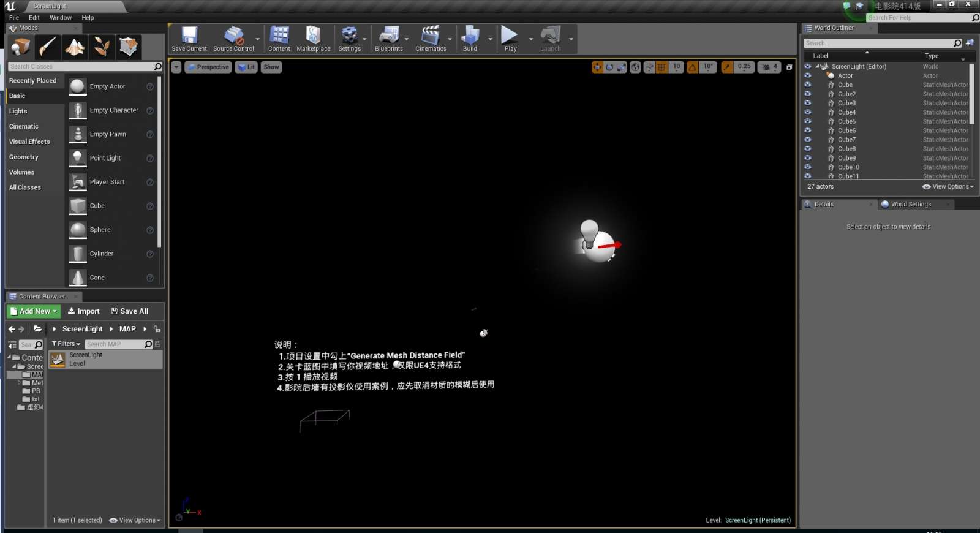Viewport: 980px width, 533px height.
Task: Click the Add New button in Content Browser
Action: point(33,311)
